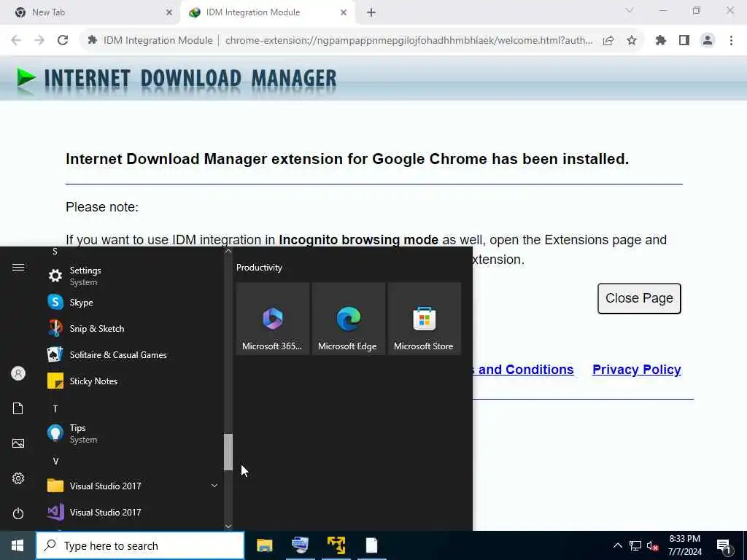Viewport: 747px width, 560px height.
Task: Open the Privacy Policy link
Action: pos(636,370)
